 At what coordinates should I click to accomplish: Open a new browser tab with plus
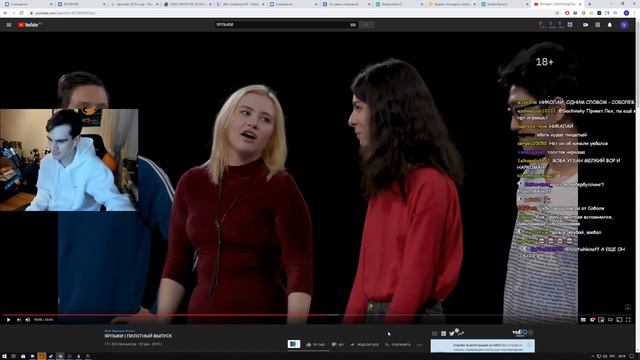[589, 4]
